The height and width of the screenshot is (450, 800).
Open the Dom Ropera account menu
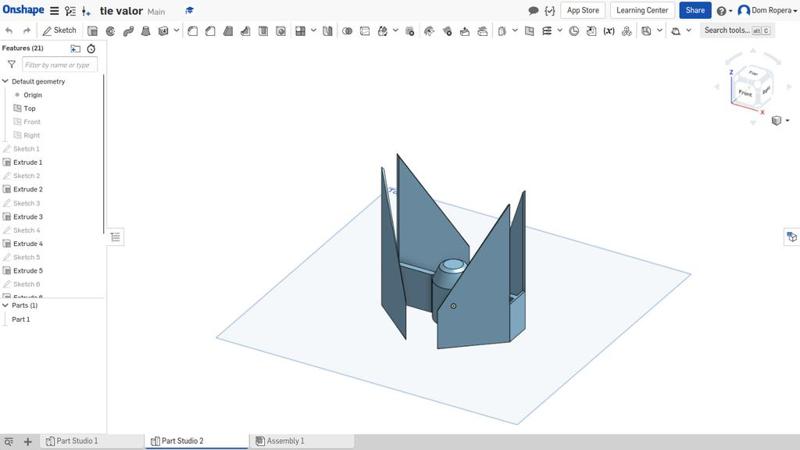tap(768, 10)
